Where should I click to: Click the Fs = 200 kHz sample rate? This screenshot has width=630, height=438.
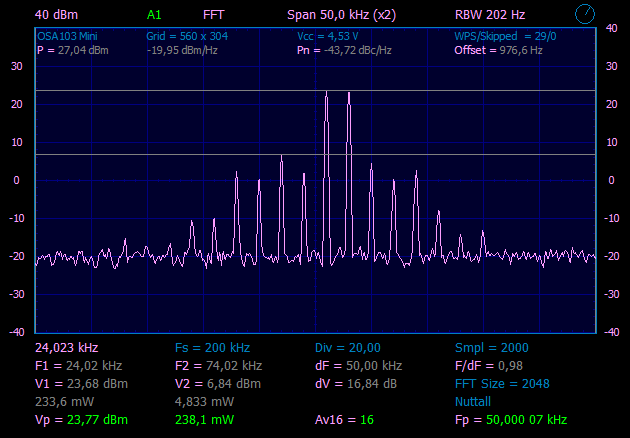click(x=214, y=347)
